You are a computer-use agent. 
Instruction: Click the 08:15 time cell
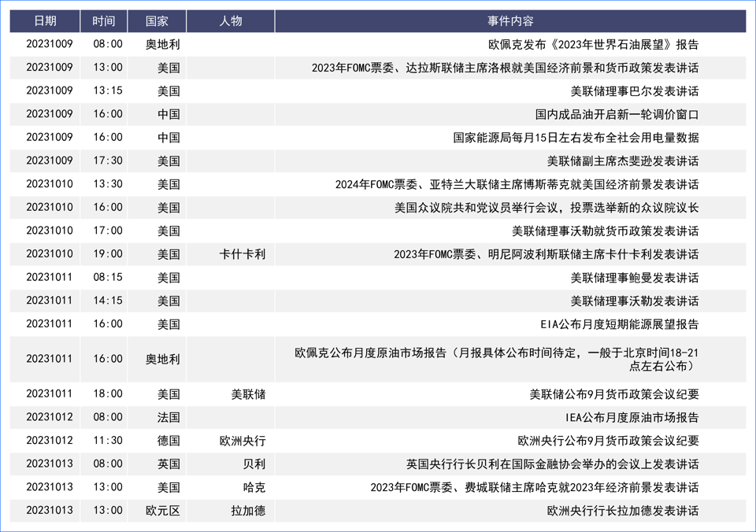click(108, 277)
